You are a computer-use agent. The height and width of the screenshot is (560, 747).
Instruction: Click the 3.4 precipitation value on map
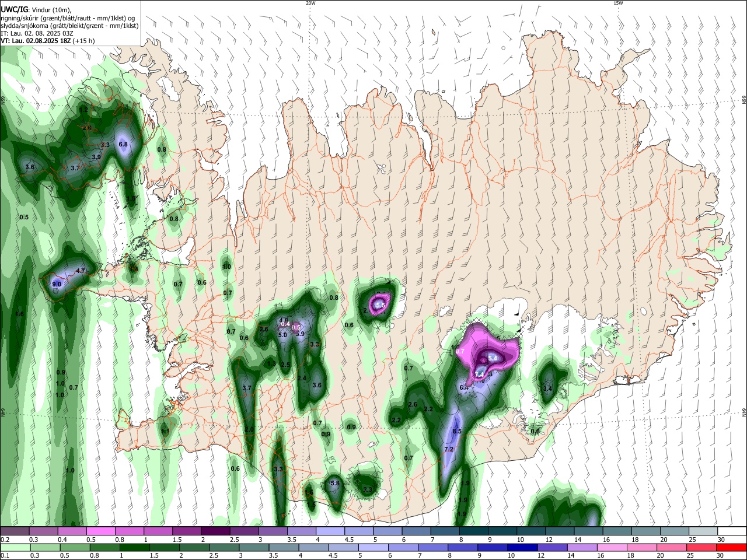[x=547, y=388]
